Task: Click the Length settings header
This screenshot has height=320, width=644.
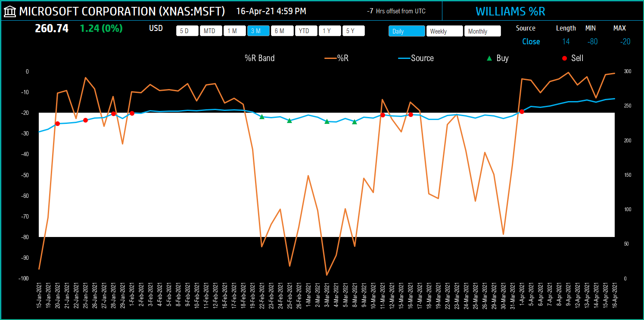Action: click(566, 28)
